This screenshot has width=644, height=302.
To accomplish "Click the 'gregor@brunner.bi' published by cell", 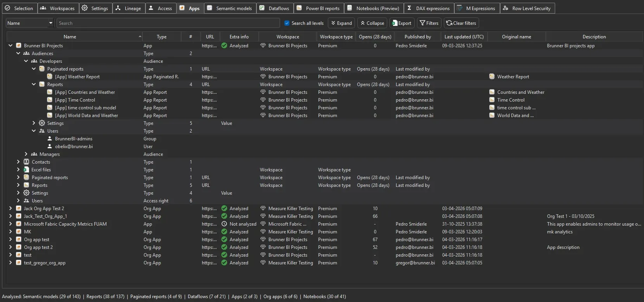I will pos(415,263).
